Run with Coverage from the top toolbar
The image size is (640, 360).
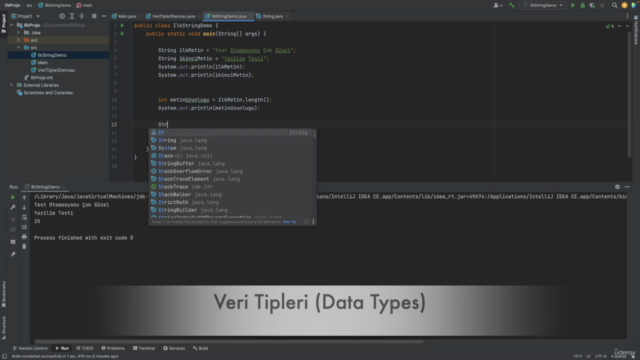click(x=592, y=5)
